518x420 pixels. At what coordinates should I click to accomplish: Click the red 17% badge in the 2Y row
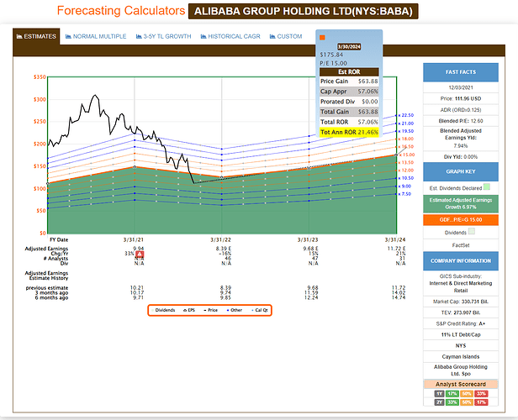(x=481, y=402)
